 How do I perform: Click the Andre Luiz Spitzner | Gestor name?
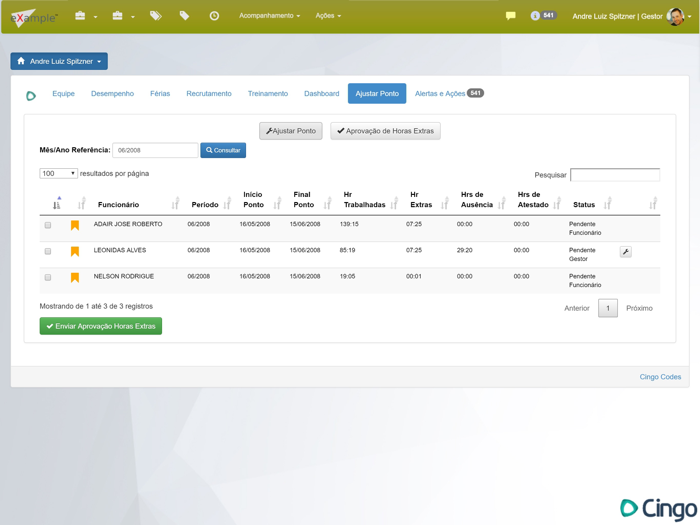coord(617,17)
